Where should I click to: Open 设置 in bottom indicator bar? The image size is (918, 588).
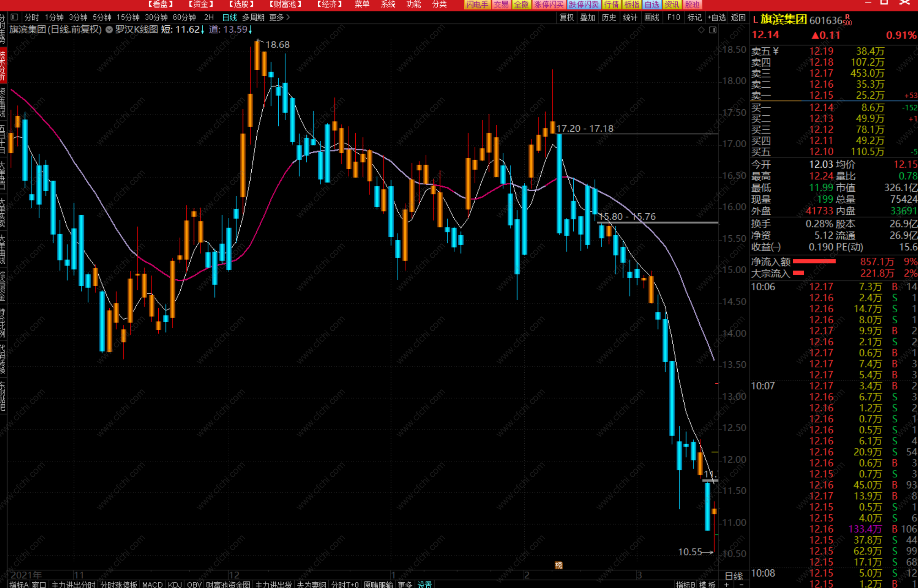pos(424,584)
